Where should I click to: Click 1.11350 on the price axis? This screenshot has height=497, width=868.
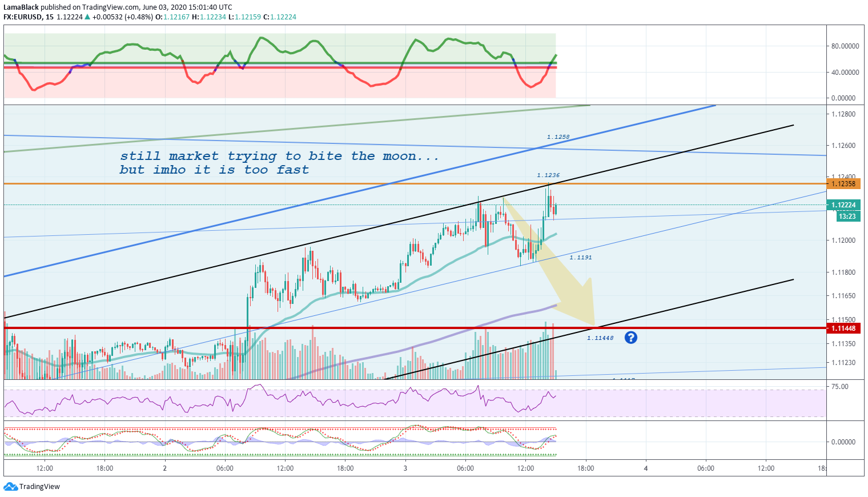pyautogui.click(x=843, y=344)
